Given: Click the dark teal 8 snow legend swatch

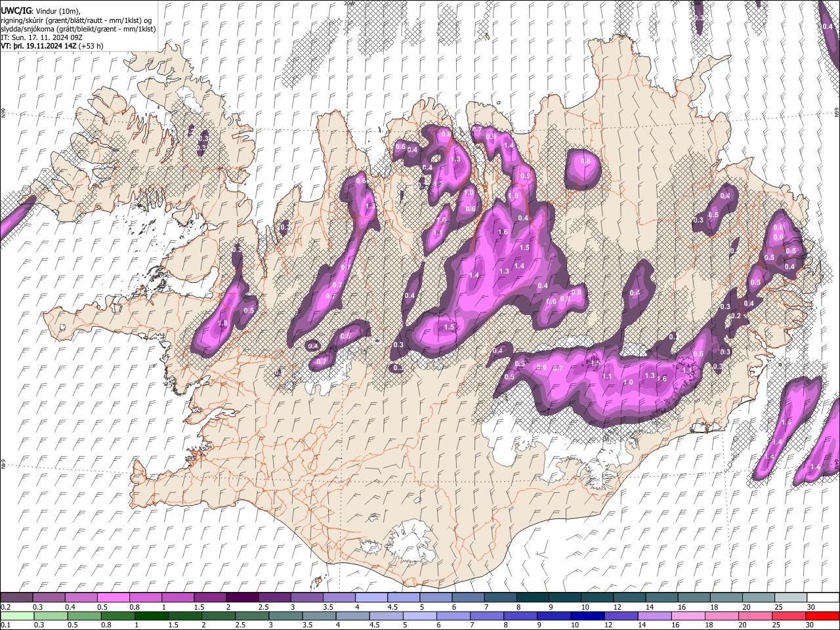Looking at the screenshot, I should point(532,597).
